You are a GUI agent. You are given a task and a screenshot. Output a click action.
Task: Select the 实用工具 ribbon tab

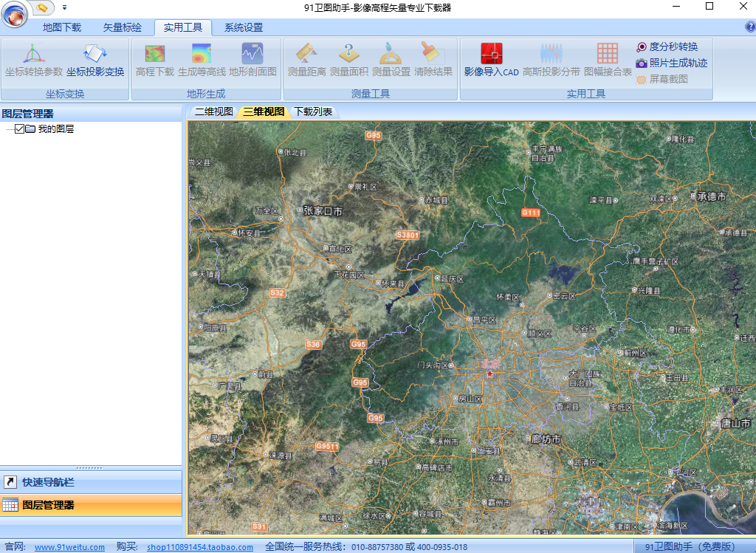pyautogui.click(x=183, y=27)
